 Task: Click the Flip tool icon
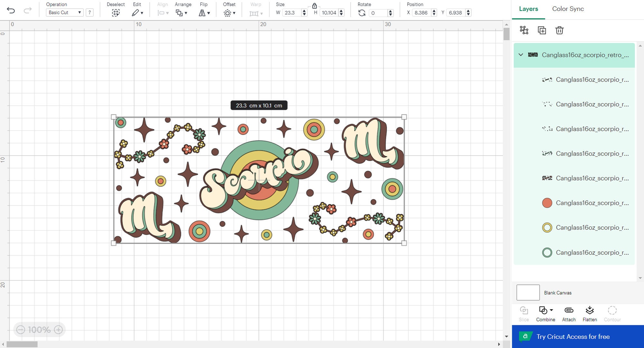point(201,13)
